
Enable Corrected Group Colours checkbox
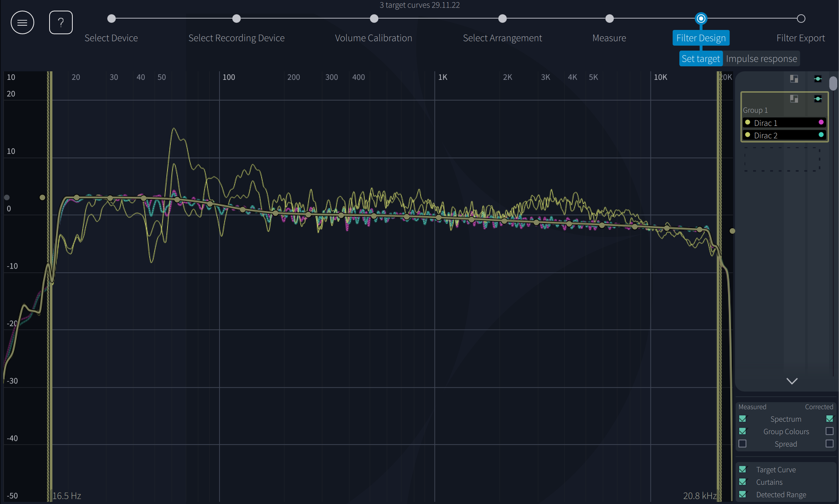click(x=830, y=431)
